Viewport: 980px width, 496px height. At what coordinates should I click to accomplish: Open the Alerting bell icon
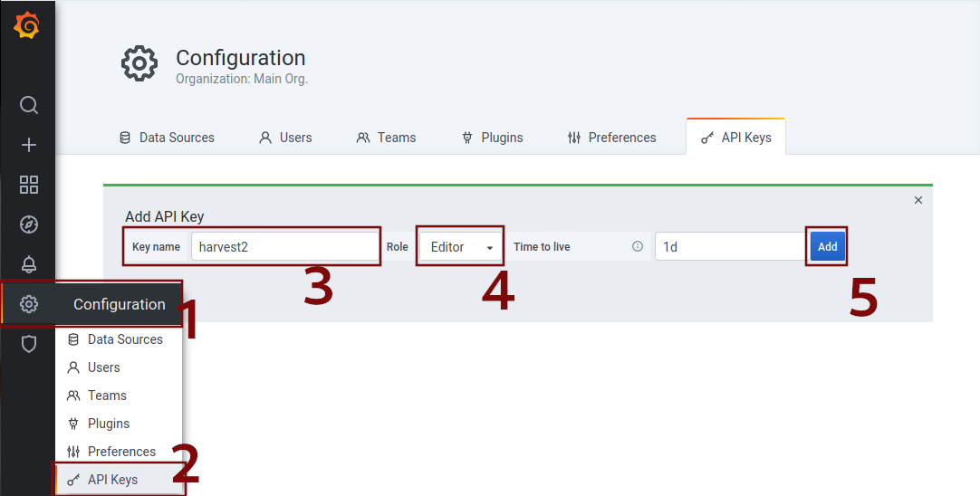[29, 264]
